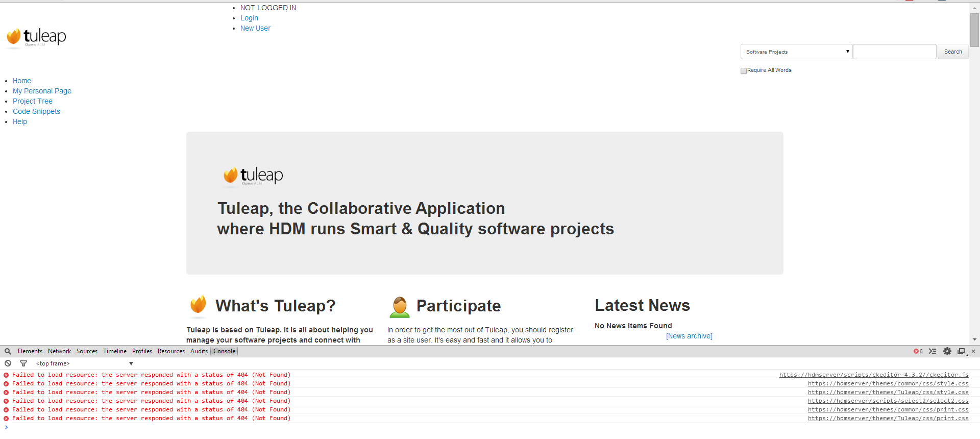This screenshot has height=439, width=980.
Task: Click the search text input field
Action: tap(895, 52)
